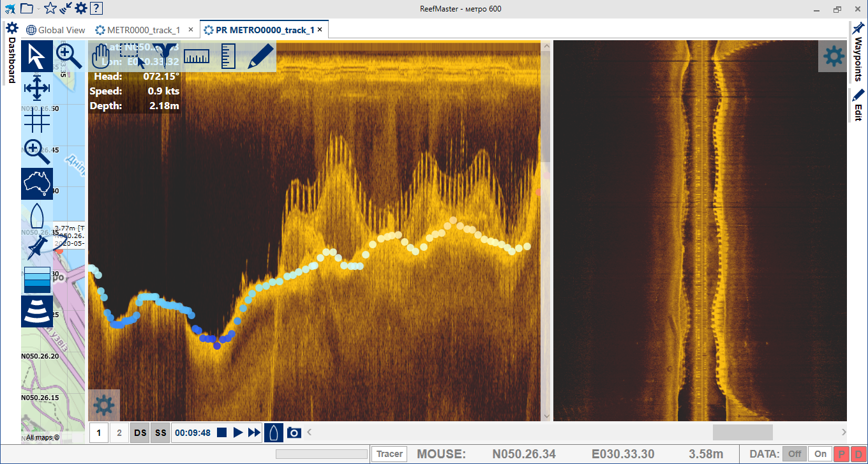Click the star favorites icon
868x464 pixels.
click(50, 8)
